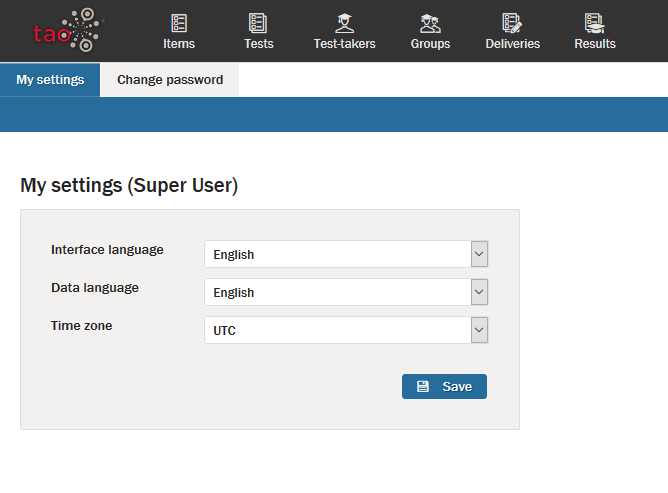Click the Time zone label
The height and width of the screenshot is (493, 668).
(81, 325)
